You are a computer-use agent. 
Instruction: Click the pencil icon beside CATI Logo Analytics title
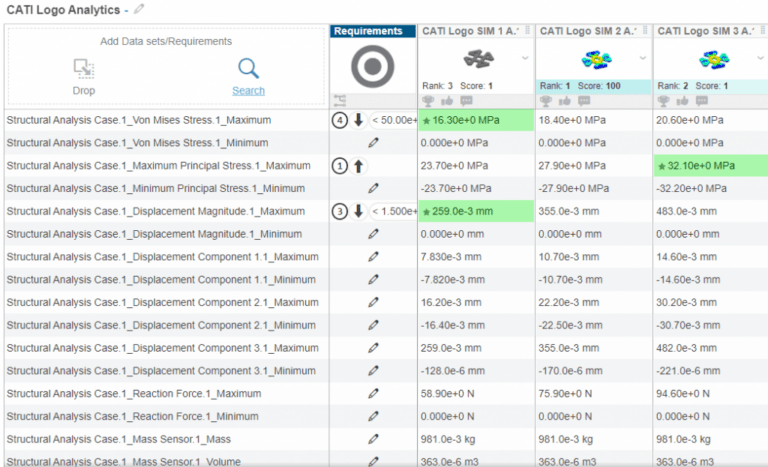coord(139,9)
